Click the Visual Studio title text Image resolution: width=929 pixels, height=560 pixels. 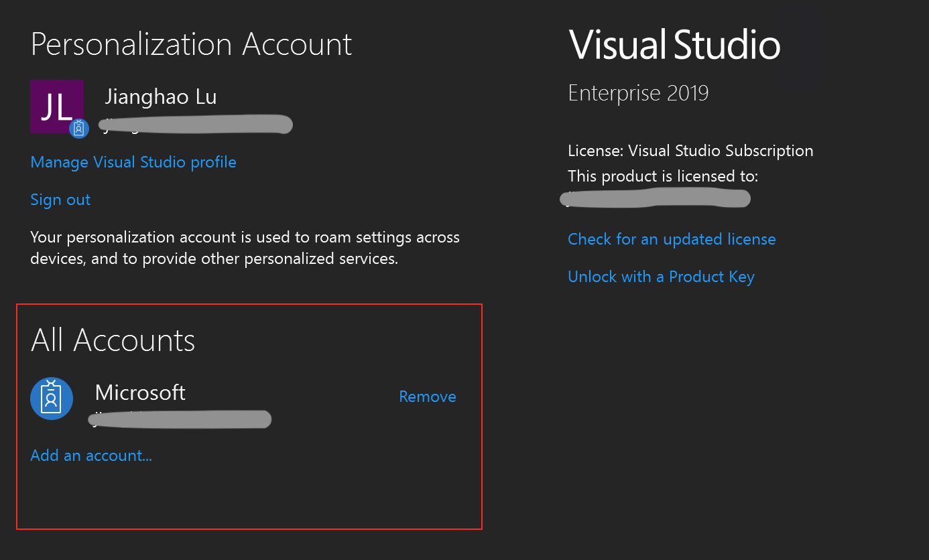tap(674, 46)
